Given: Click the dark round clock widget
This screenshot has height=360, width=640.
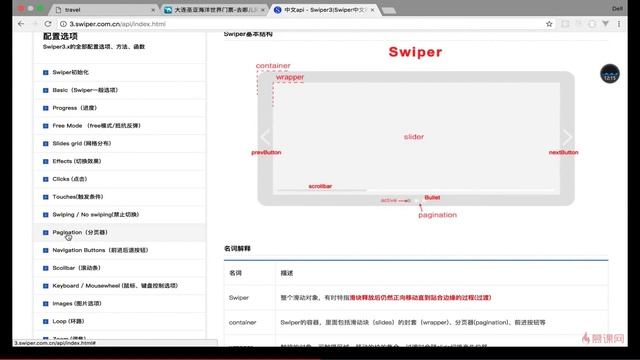Looking at the screenshot, I should 610,74.
